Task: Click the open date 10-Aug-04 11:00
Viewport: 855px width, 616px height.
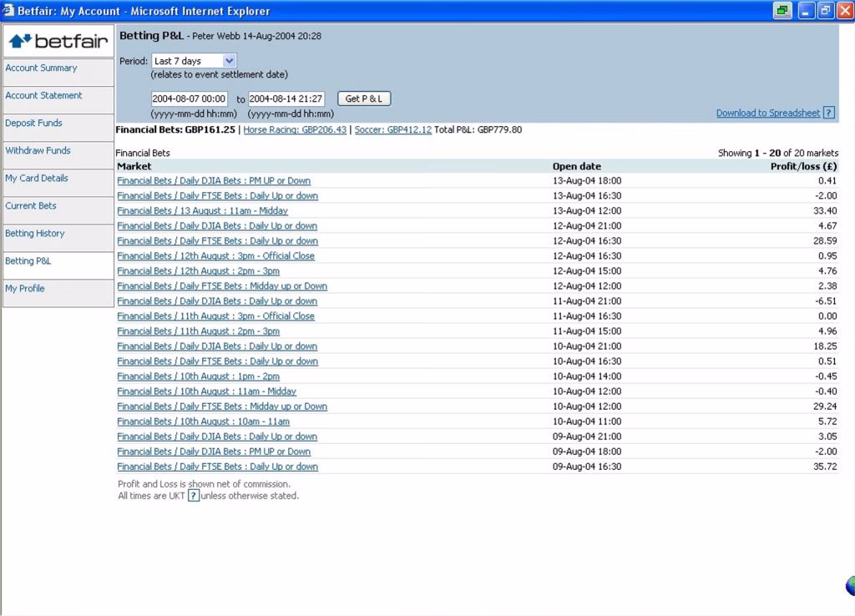Action: tap(587, 422)
